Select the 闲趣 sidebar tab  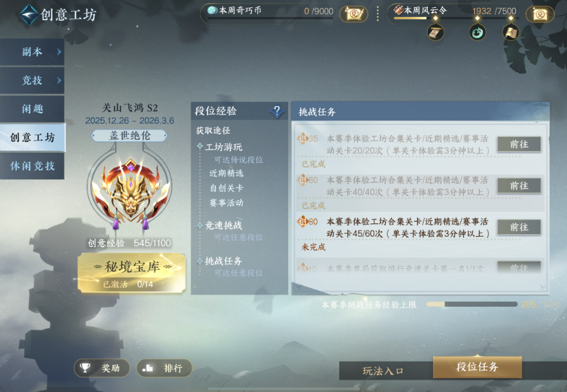coord(32,109)
